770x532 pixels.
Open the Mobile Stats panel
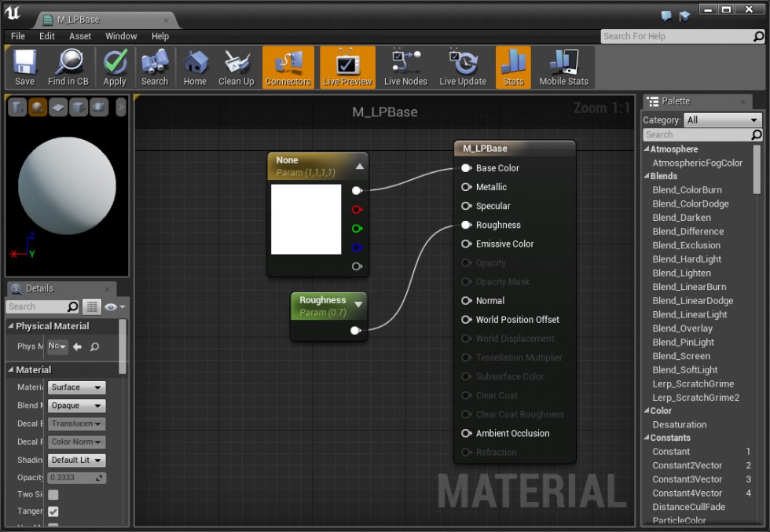563,67
